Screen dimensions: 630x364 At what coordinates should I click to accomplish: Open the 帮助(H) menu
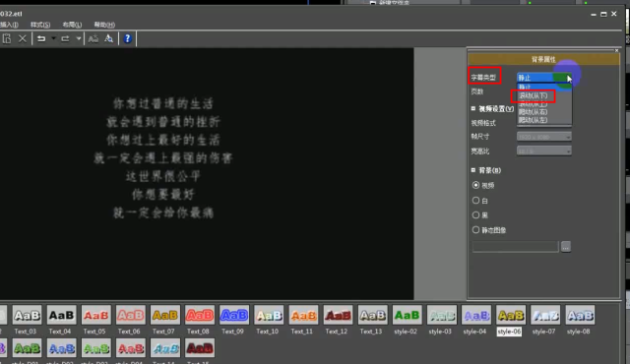(x=104, y=25)
